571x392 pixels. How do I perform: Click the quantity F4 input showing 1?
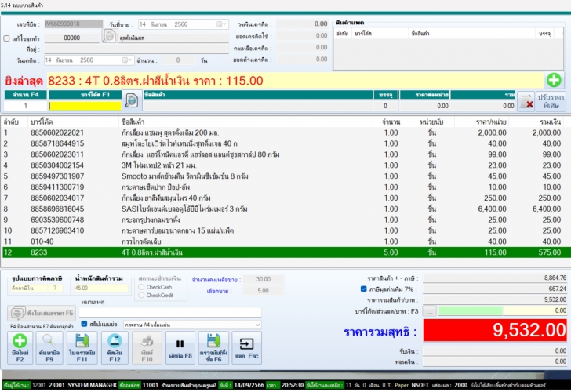25,106
